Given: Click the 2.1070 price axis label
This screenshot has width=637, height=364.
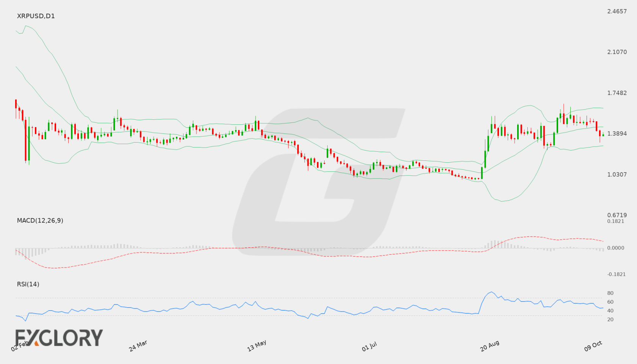Looking at the screenshot, I should point(617,52).
